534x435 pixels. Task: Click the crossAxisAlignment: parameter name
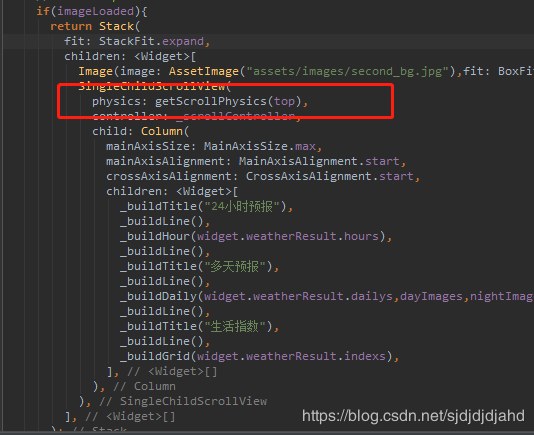[x=172, y=176]
